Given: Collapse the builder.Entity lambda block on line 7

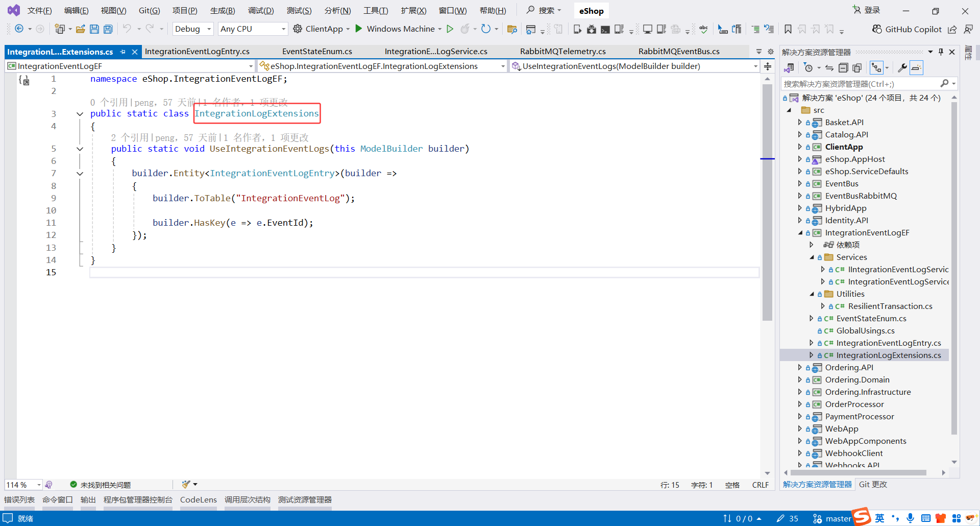Looking at the screenshot, I should (x=80, y=174).
